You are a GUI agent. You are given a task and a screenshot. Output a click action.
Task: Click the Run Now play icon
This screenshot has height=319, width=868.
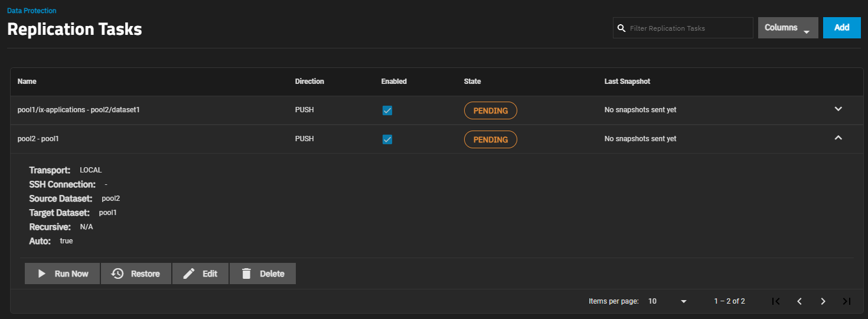42,274
